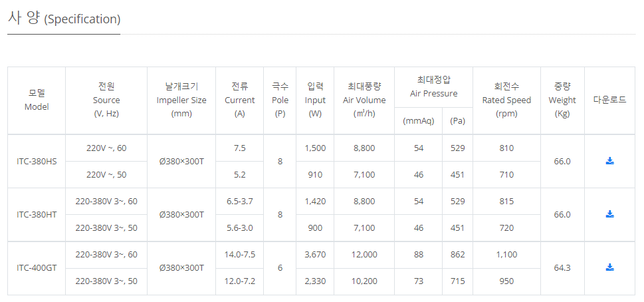
Task: Click the 다운로드 column header
Action: (x=609, y=100)
